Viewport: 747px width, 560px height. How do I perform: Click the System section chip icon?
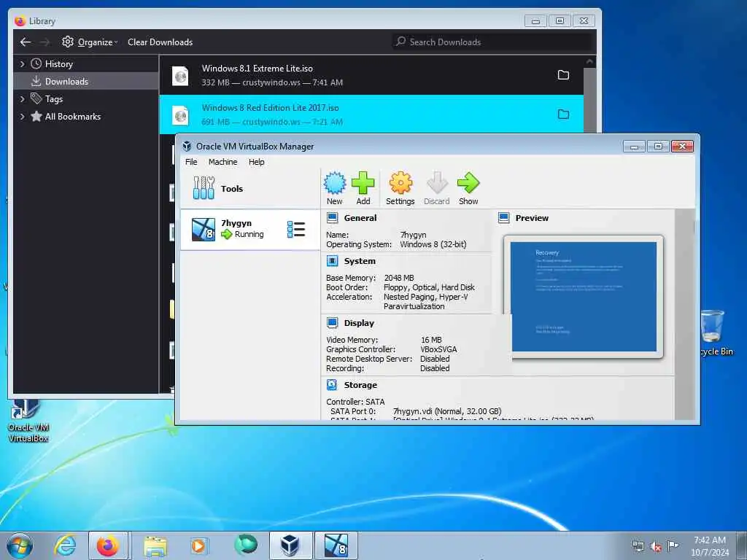332,261
